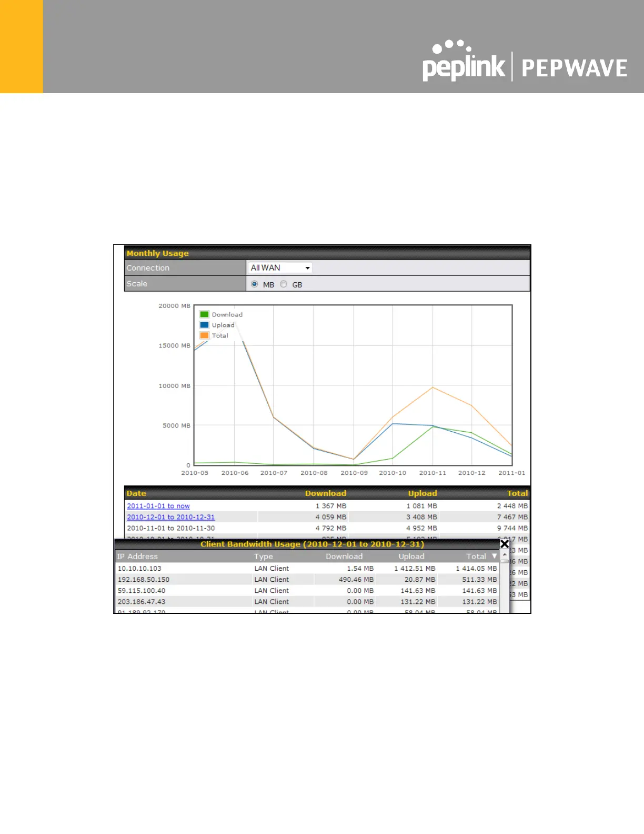The width and height of the screenshot is (644, 834).
Task: Open the All WAN connection dropdown
Action: click(280, 268)
